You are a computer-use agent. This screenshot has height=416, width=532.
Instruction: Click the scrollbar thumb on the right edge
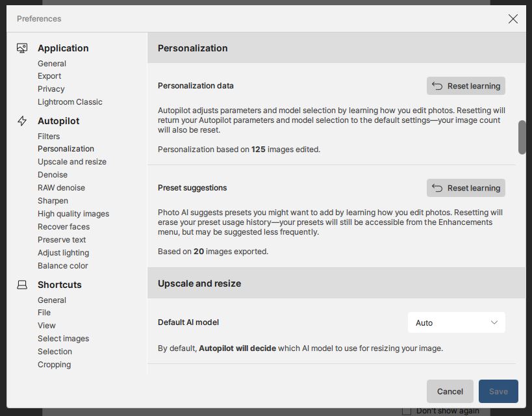[522, 136]
